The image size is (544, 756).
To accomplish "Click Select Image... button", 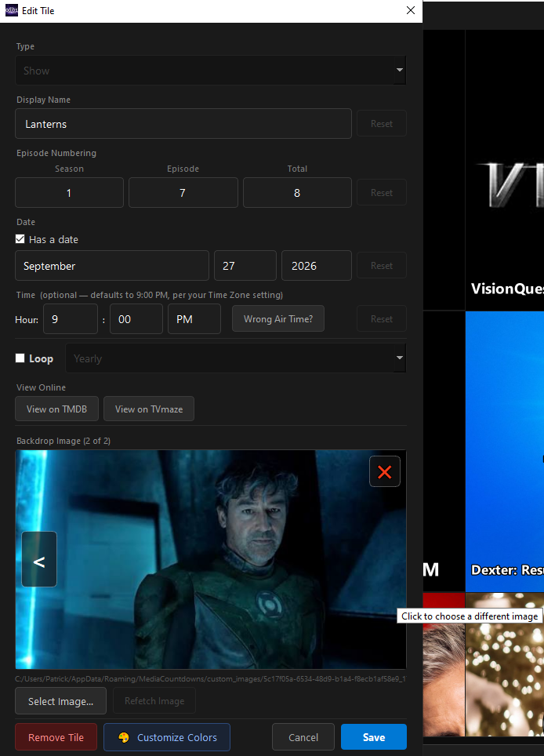I will coord(60,701).
